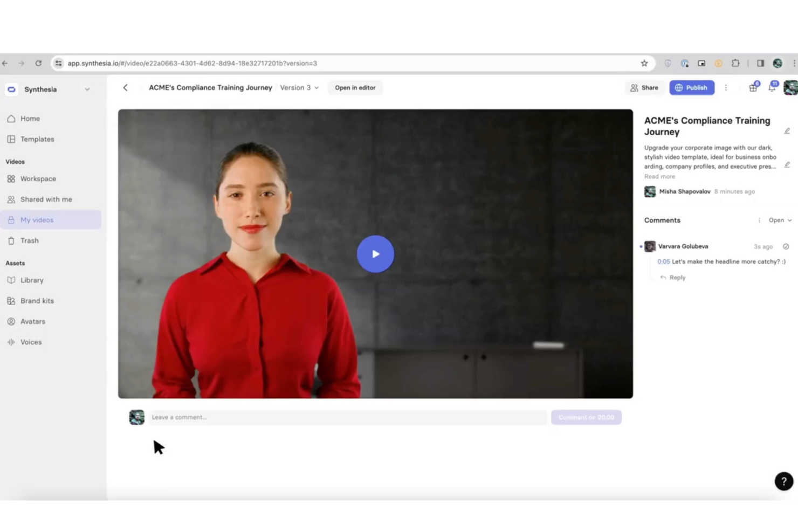Open the Chrome profile avatar
Viewport: 798px width, 532px height.
pos(778,63)
